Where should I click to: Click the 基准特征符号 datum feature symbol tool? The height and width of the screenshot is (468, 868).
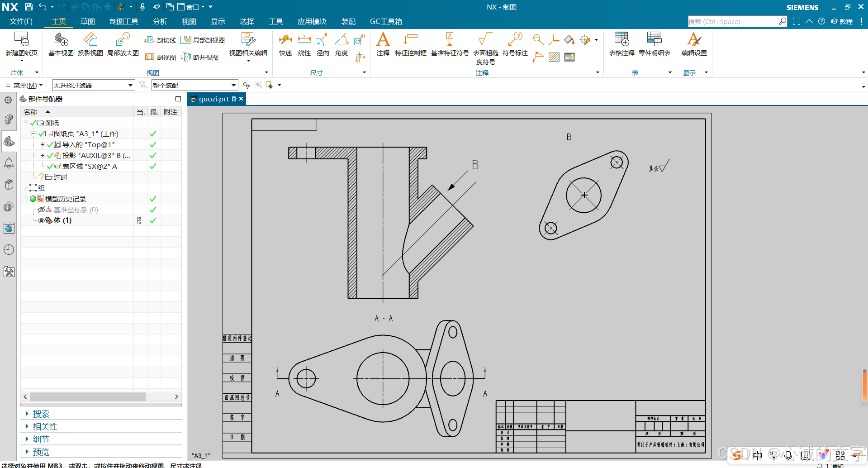pyautogui.click(x=450, y=44)
